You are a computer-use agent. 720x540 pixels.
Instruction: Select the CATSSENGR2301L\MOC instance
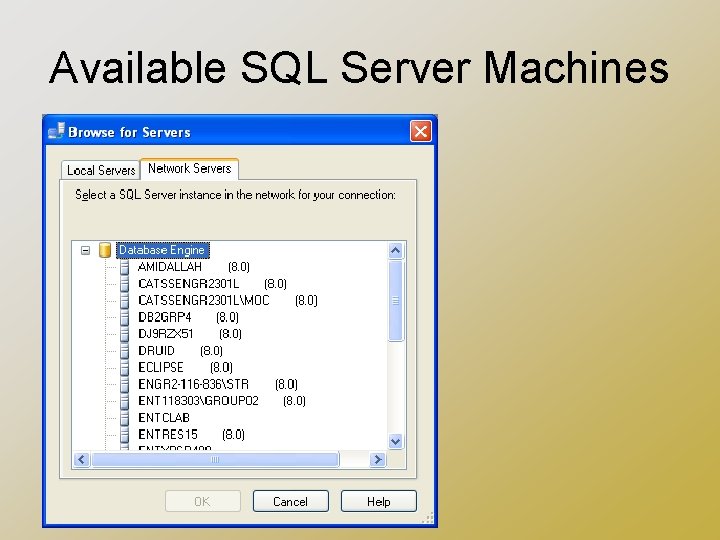228,300
